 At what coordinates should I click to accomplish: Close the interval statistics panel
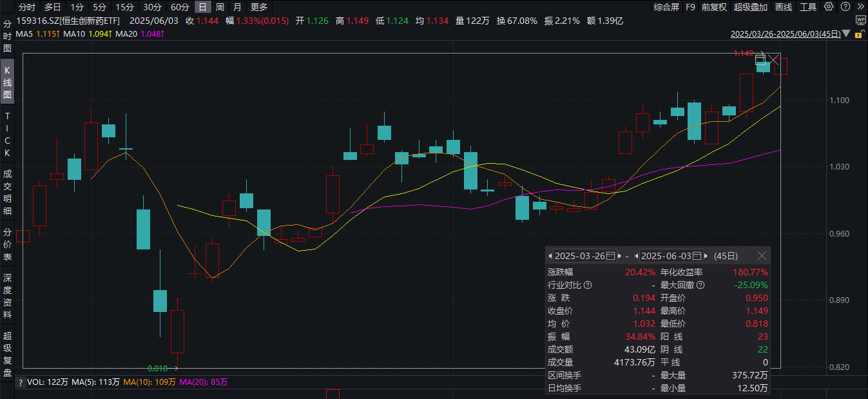click(762, 256)
